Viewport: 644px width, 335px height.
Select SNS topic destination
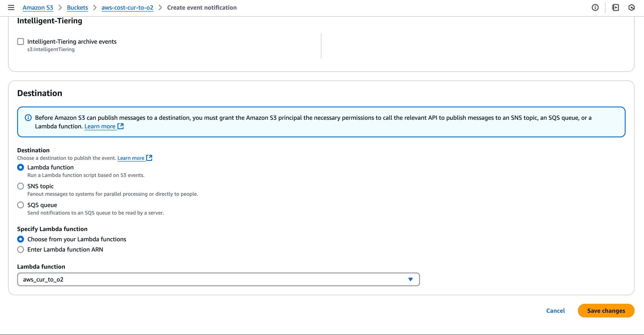(x=21, y=186)
